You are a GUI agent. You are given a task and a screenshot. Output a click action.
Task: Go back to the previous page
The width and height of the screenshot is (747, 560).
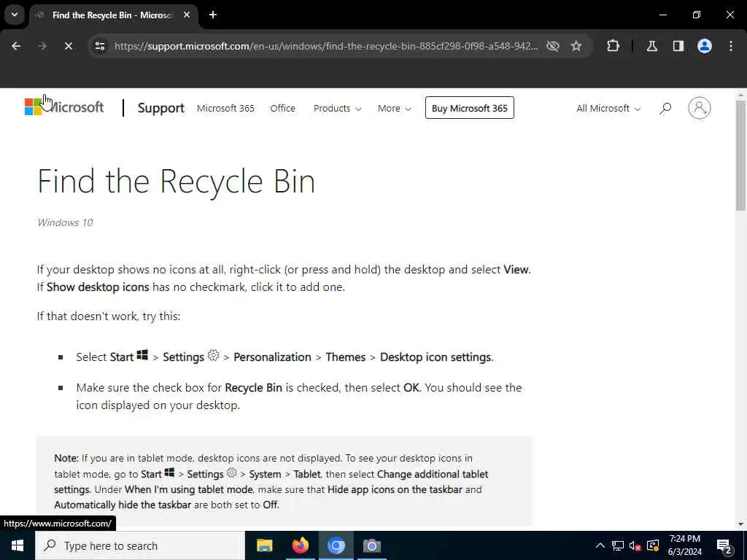[16, 46]
